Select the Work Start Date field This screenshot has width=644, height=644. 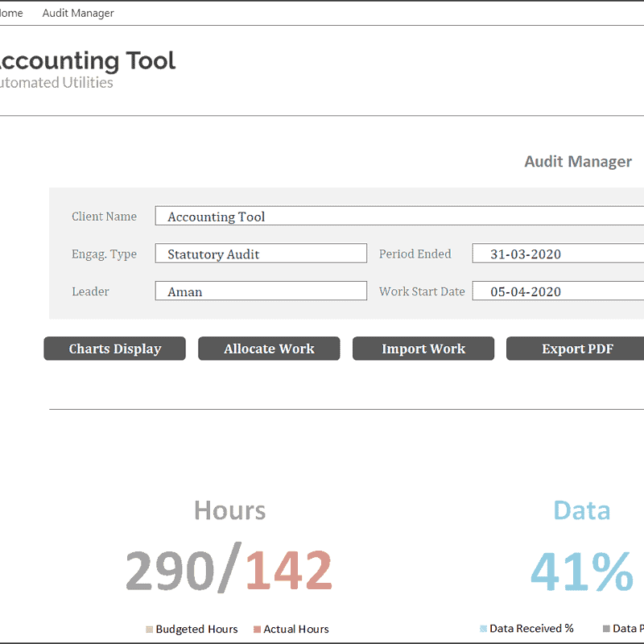click(x=558, y=291)
